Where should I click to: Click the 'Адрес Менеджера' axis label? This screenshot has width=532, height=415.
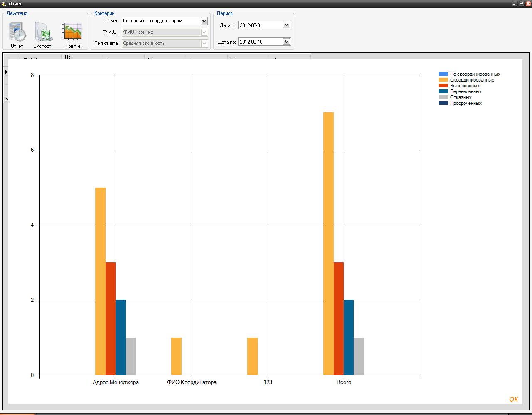(116, 383)
